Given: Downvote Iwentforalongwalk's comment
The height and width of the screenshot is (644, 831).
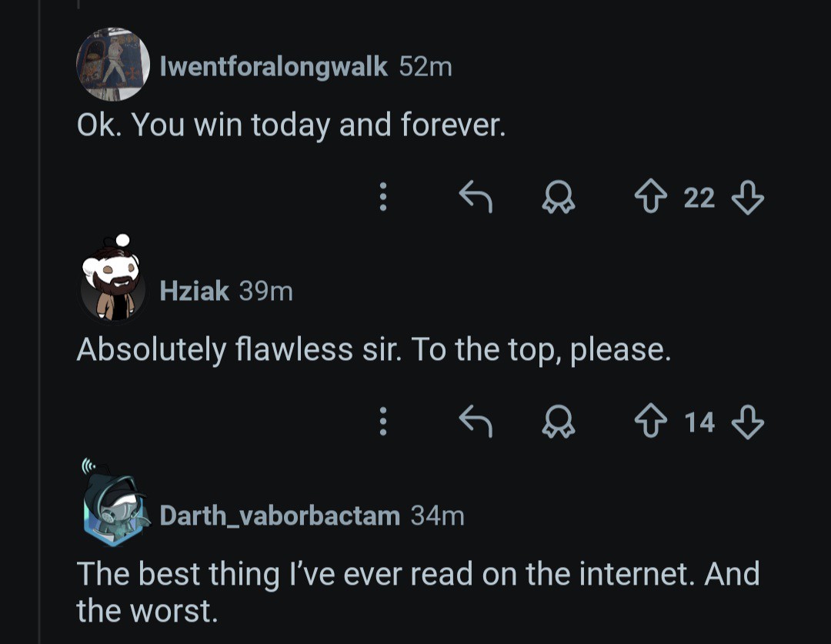Looking at the screenshot, I should [x=747, y=199].
